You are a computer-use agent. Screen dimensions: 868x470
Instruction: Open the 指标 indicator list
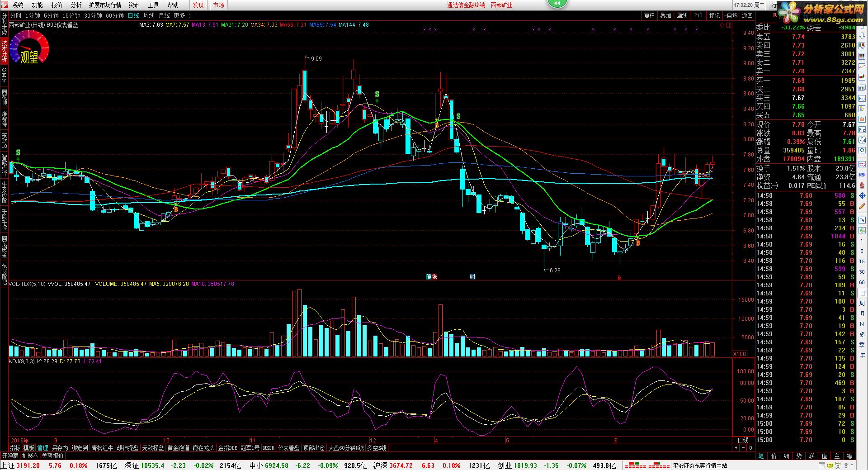[15, 448]
